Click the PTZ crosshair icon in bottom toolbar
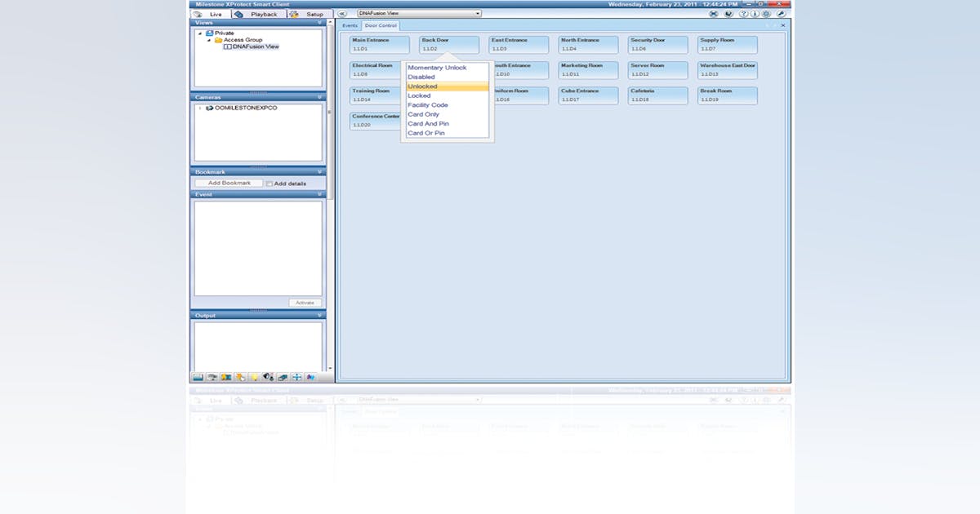980x514 pixels. pyautogui.click(x=297, y=377)
